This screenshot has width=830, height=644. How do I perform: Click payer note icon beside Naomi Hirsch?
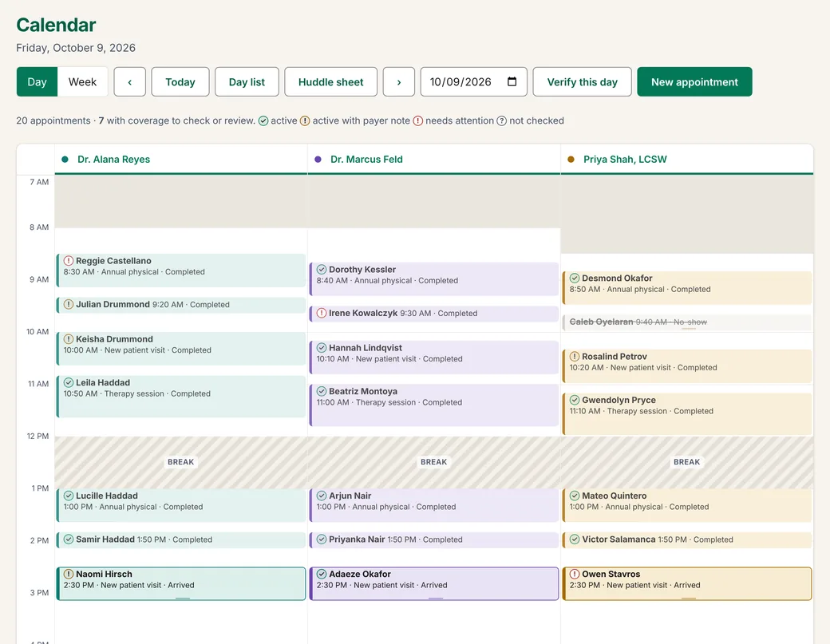pyautogui.click(x=69, y=574)
